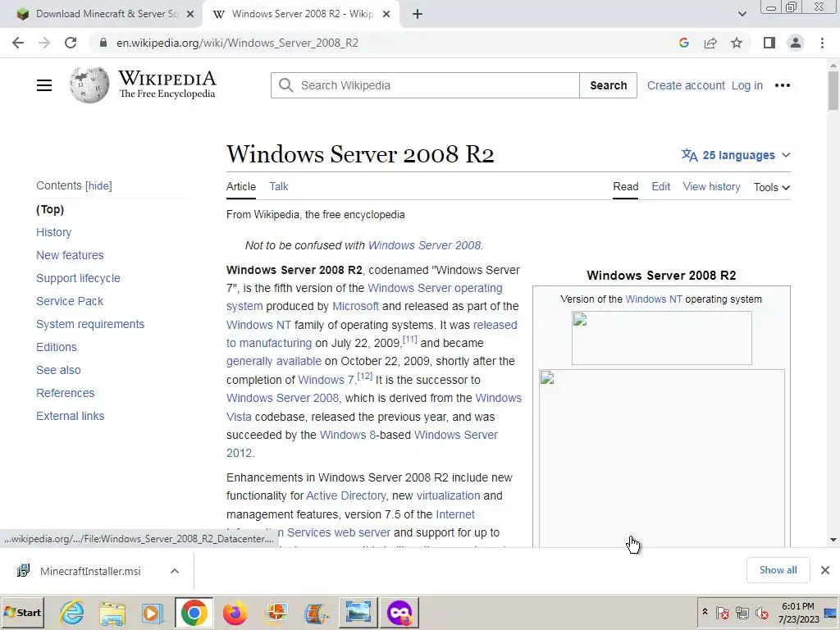Click the Log in link

click(746, 85)
